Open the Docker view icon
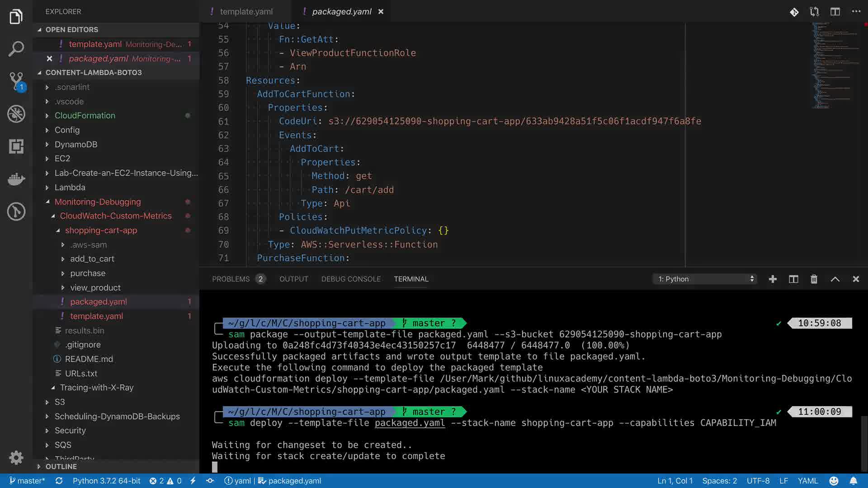Viewport: 868px width, 488px height. (16, 179)
